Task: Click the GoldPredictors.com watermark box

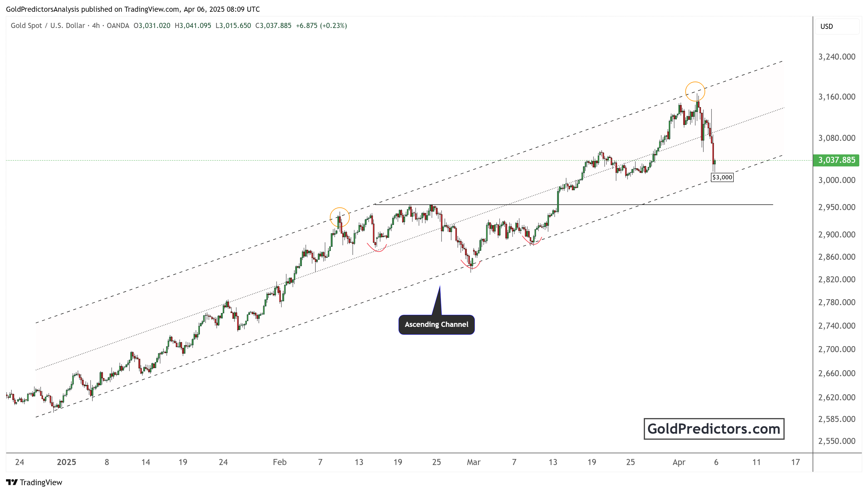Action: click(x=714, y=429)
